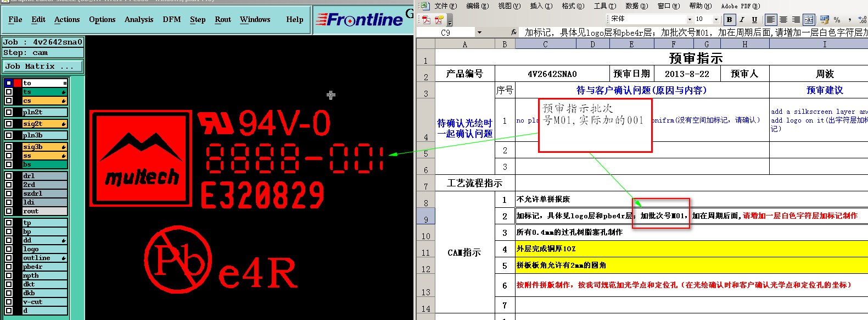Toggle the 'to' layer checkbox
This screenshot has width=868, height=320.
click(x=9, y=83)
